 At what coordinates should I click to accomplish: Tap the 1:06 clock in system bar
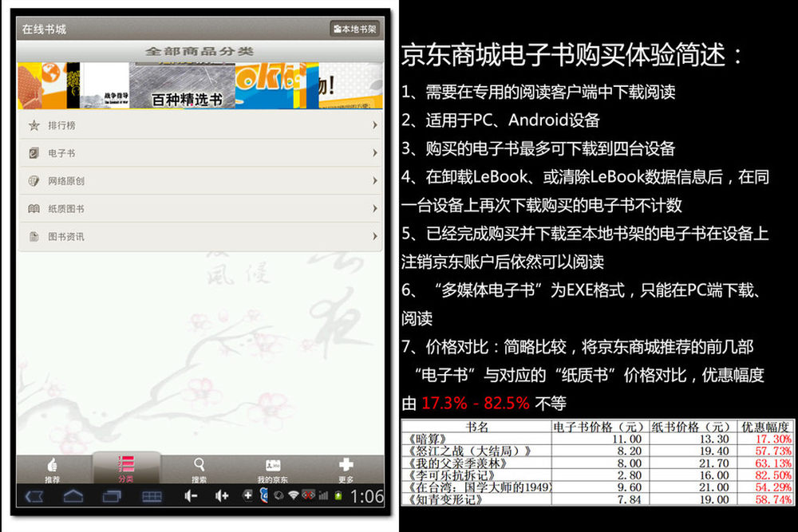pos(367,496)
